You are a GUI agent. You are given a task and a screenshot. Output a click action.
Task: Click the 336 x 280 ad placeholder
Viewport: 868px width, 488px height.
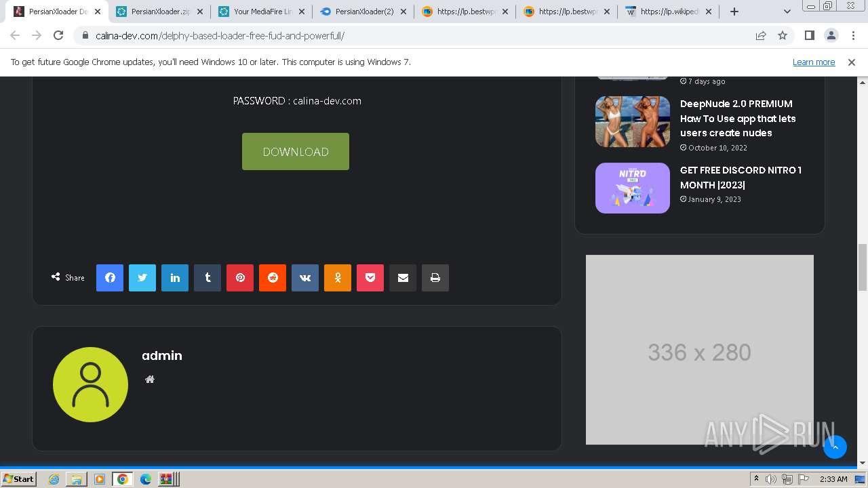point(699,350)
